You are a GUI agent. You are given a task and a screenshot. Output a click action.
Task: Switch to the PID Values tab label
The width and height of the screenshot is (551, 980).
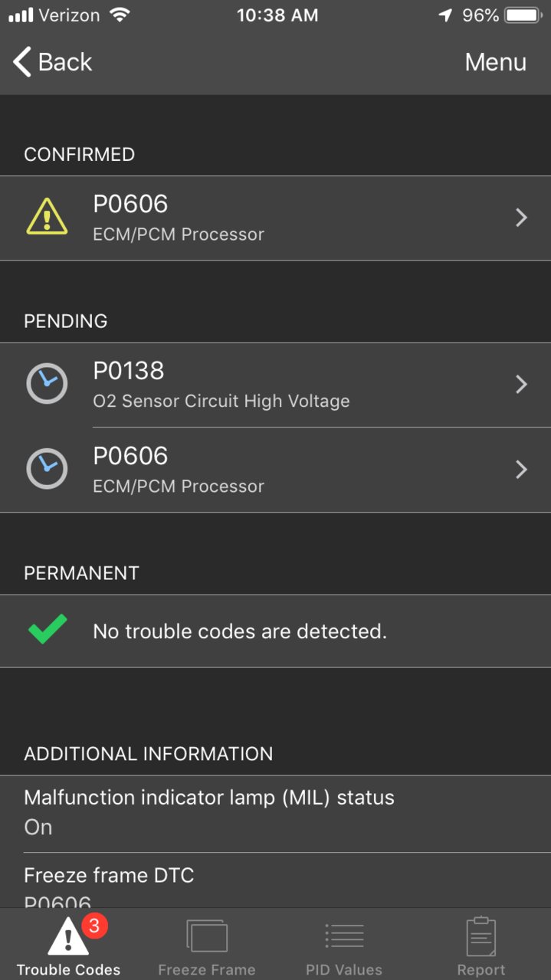344,969
